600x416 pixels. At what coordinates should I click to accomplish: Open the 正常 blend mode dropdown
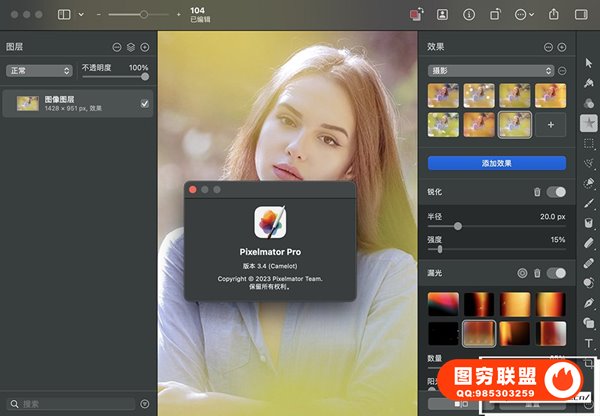pos(39,71)
